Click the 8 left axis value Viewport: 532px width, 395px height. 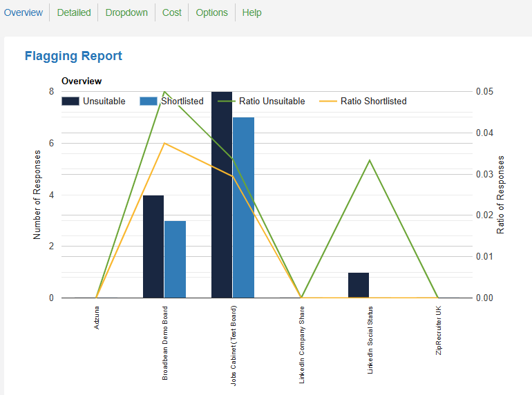[x=51, y=91]
